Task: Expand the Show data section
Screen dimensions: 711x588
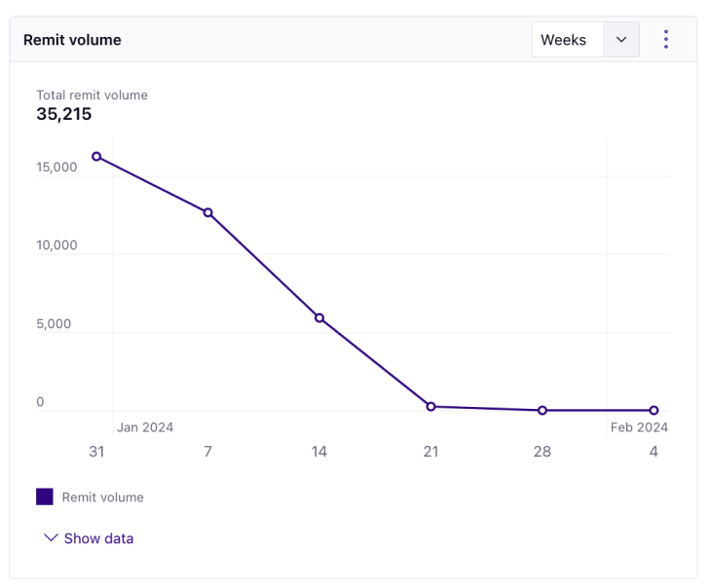Action: click(x=89, y=538)
